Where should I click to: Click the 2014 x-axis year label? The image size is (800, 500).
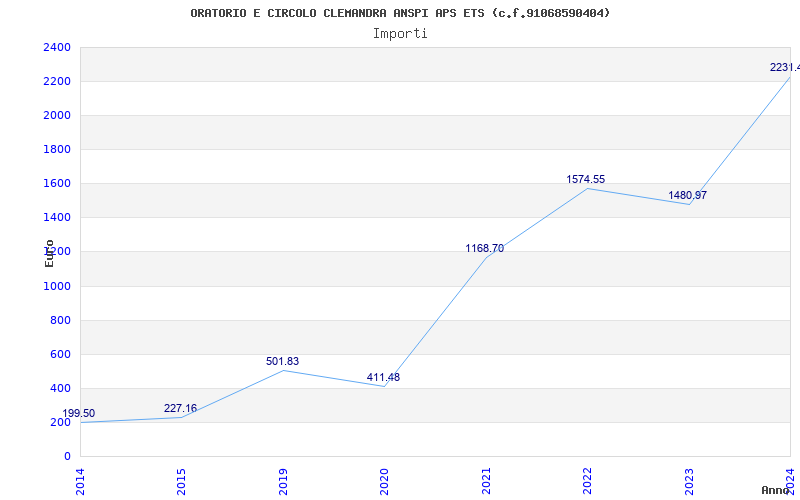80,482
